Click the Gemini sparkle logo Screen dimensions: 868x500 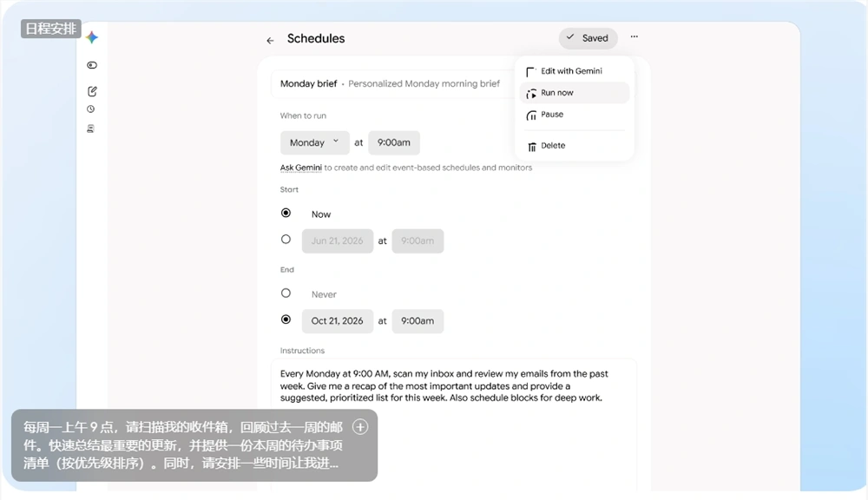tap(92, 37)
